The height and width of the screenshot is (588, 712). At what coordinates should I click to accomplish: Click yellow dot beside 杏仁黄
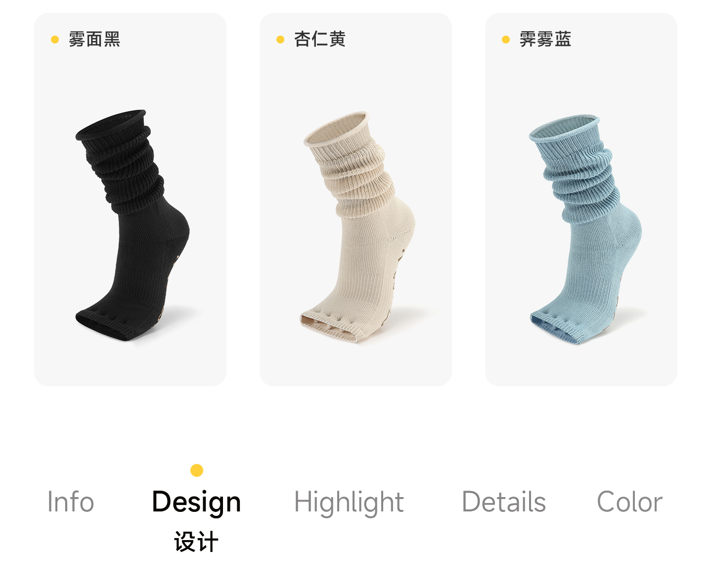[x=280, y=40]
